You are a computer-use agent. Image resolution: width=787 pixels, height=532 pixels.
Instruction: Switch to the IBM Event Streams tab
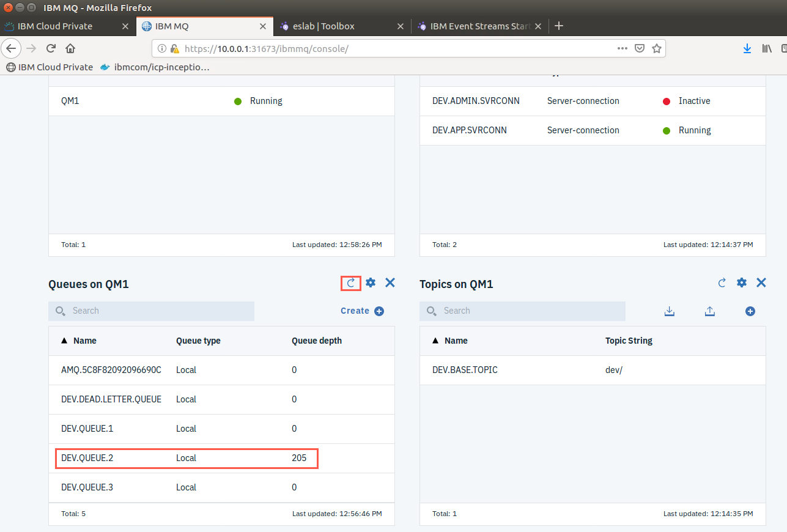pos(479,26)
